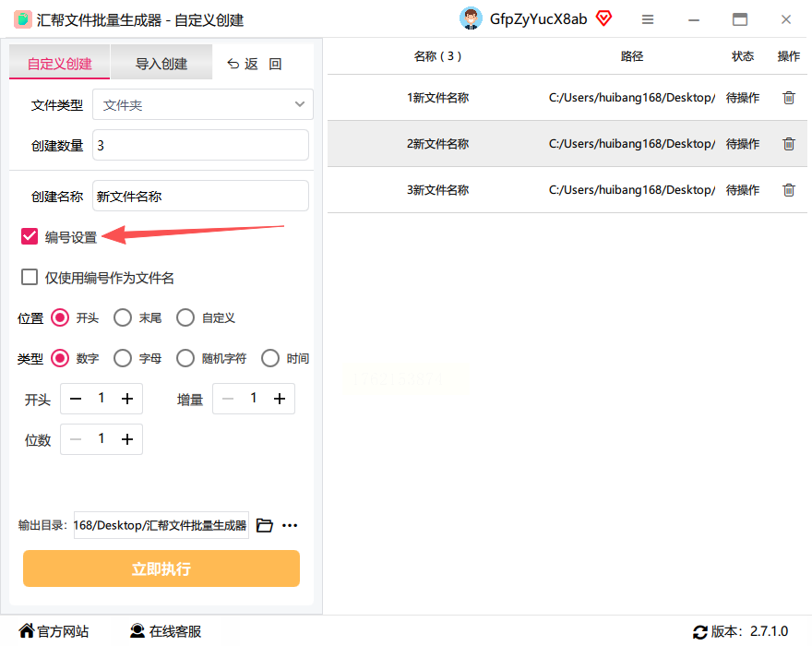Screen dimensions: 812x646
Task: Open the 官方网站 link
Action: [54, 631]
